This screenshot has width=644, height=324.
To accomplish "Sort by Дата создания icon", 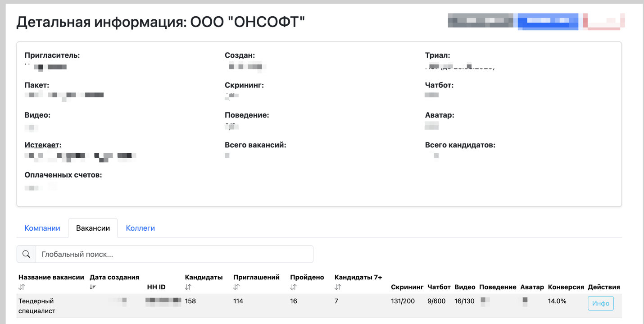I will tap(93, 287).
